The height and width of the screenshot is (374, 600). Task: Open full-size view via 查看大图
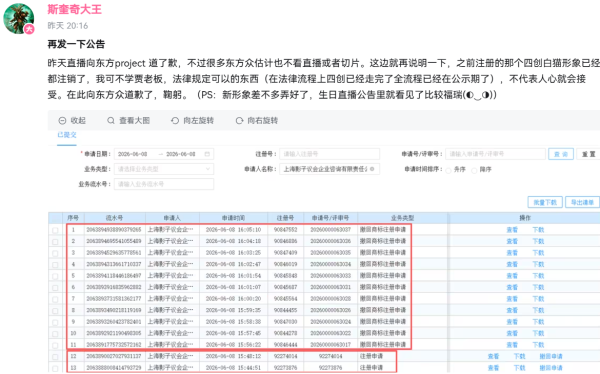(129, 121)
